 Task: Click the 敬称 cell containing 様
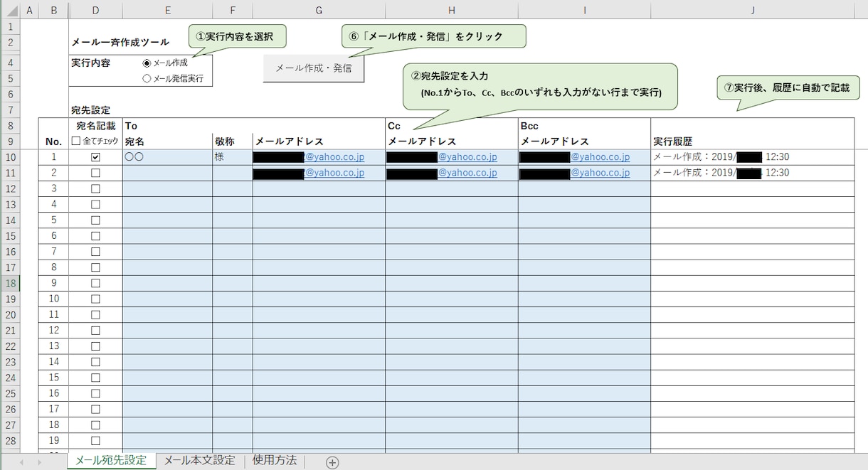[x=232, y=157]
